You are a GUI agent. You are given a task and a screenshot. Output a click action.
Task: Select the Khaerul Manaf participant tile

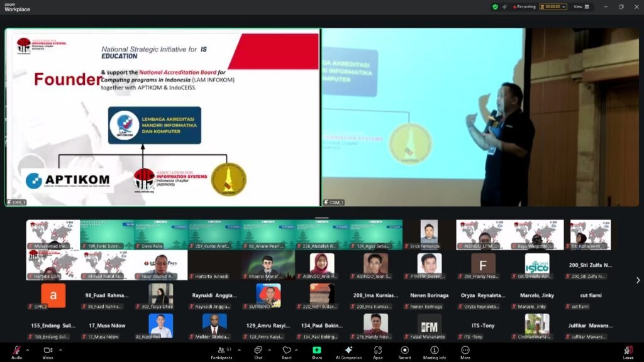coord(268,265)
